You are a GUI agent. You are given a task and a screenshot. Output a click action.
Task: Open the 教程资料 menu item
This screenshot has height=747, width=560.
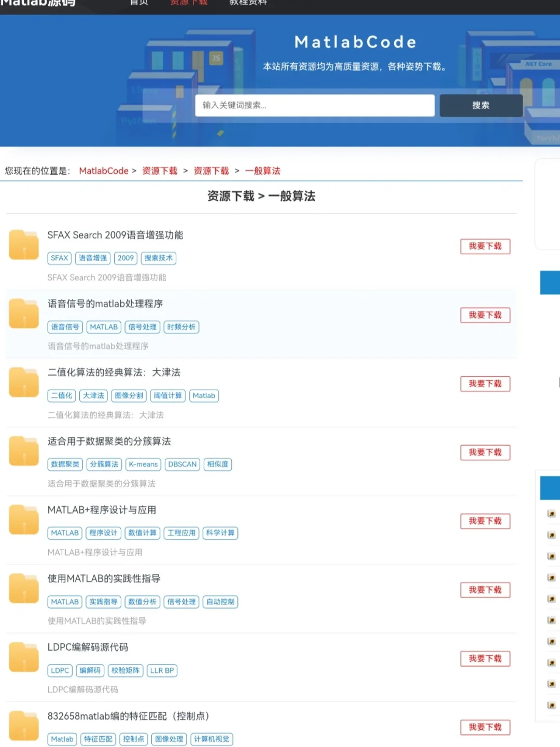click(x=247, y=3)
